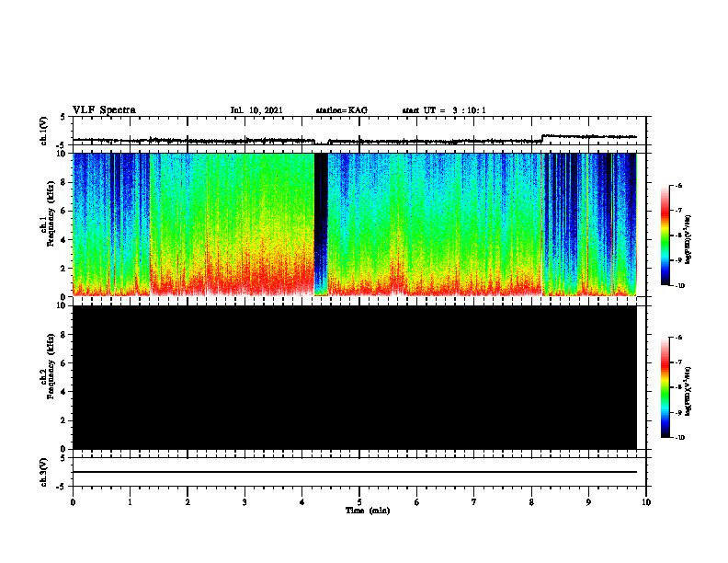The width and height of the screenshot is (728, 563).
Task: Click the time axis tick label "0"
Action: click(73, 502)
